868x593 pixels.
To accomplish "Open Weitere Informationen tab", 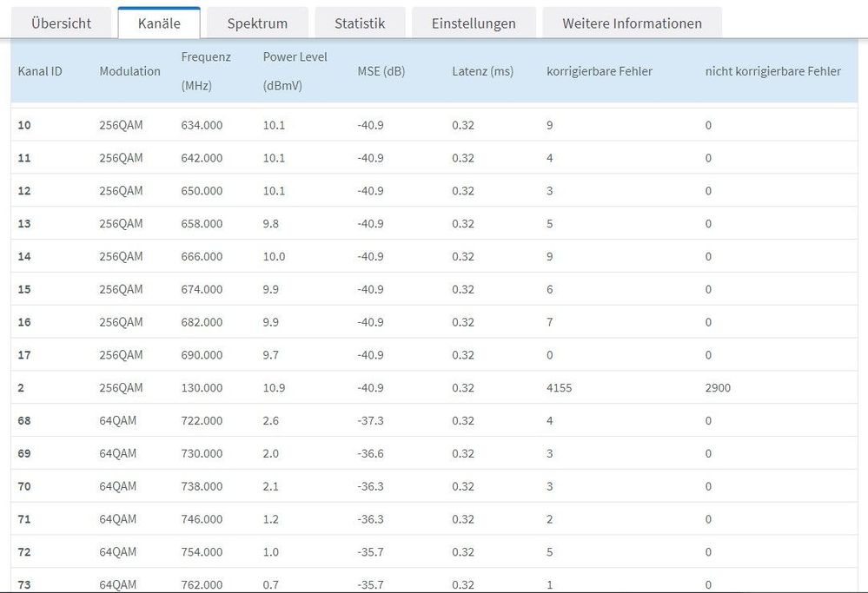I will point(633,23).
